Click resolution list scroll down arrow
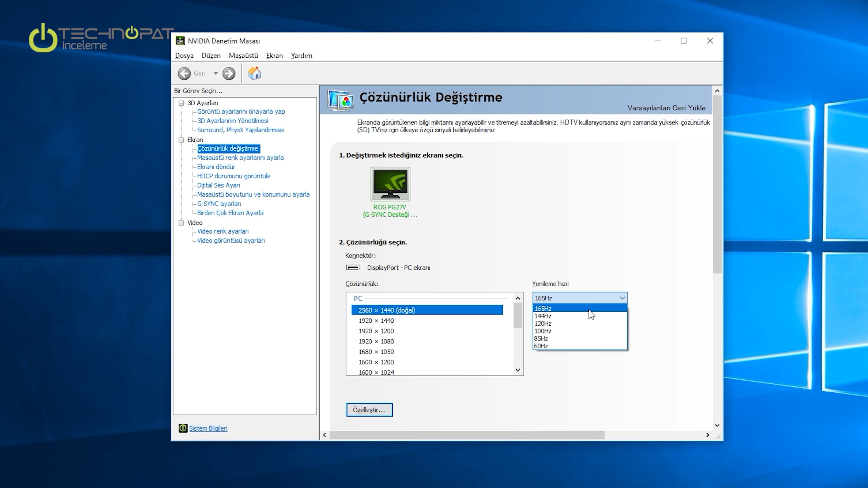The height and width of the screenshot is (488, 868). point(518,370)
